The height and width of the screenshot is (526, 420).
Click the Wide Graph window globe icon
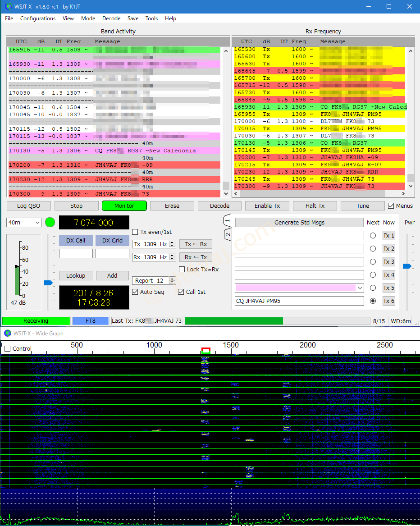coord(7,333)
